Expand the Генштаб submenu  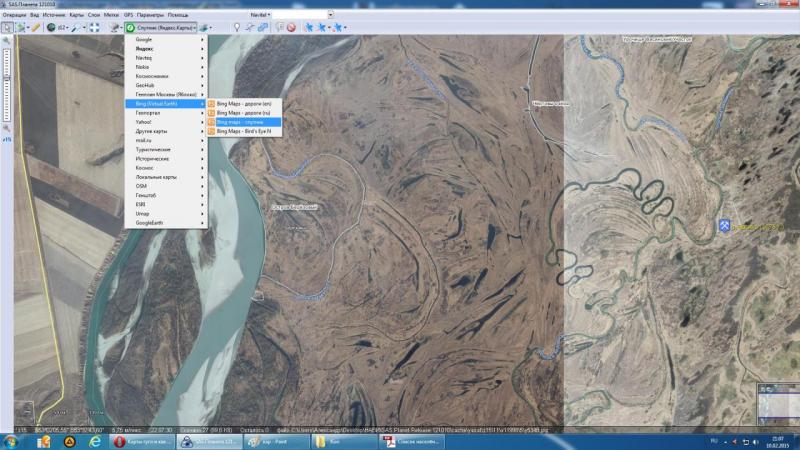(x=166, y=195)
